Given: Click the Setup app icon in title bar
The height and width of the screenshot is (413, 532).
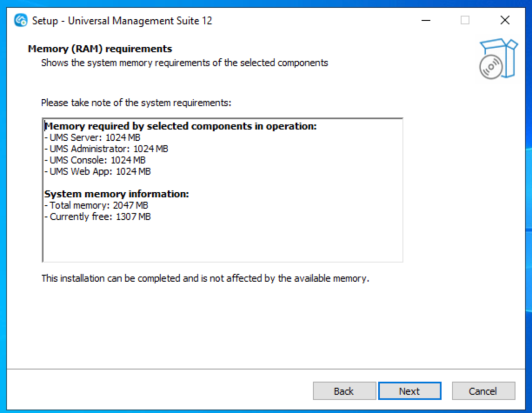Looking at the screenshot, I should (x=21, y=21).
